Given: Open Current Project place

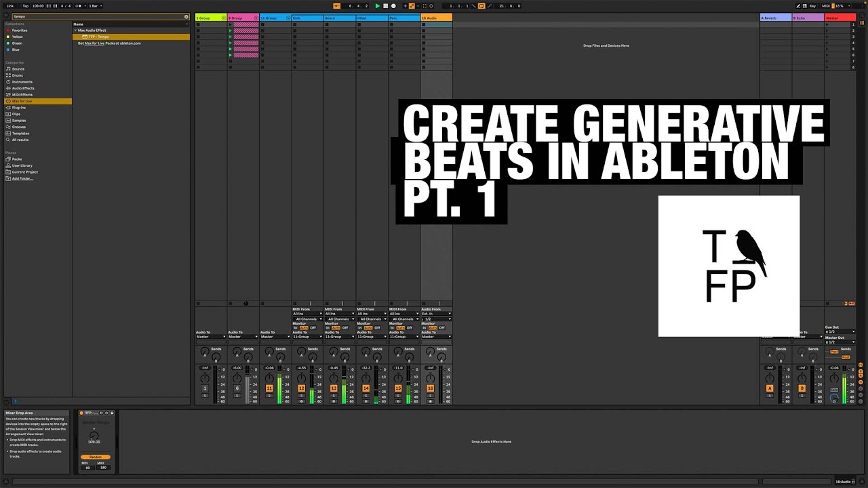Looking at the screenshot, I should click(24, 172).
